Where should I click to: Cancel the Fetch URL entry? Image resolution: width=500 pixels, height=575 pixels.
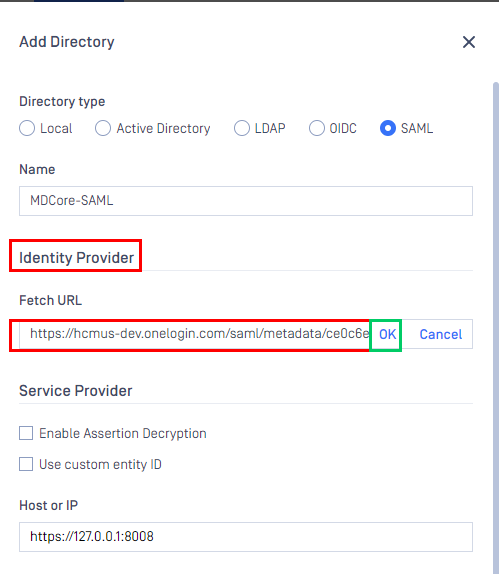point(441,334)
